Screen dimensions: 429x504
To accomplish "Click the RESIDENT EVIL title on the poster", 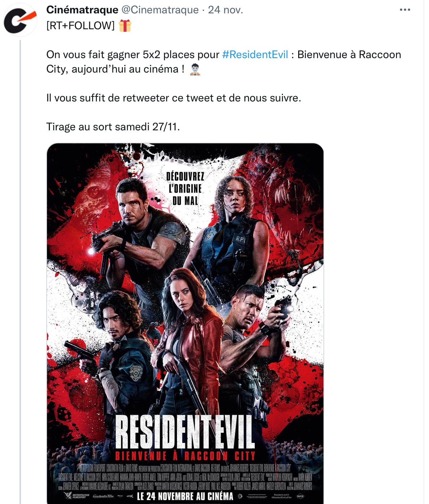I will tap(185, 431).
